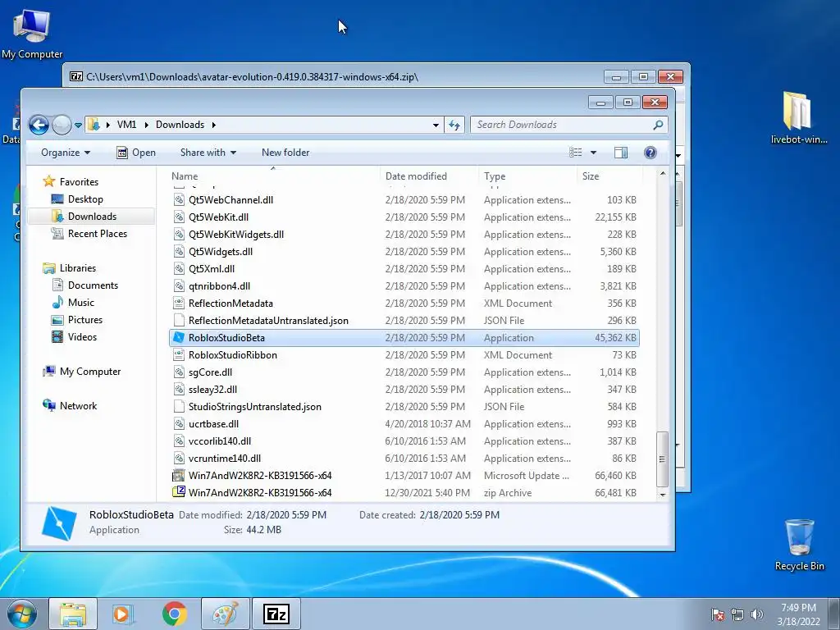Click the magnifier icon in search box
840x630 pixels.
tap(658, 125)
